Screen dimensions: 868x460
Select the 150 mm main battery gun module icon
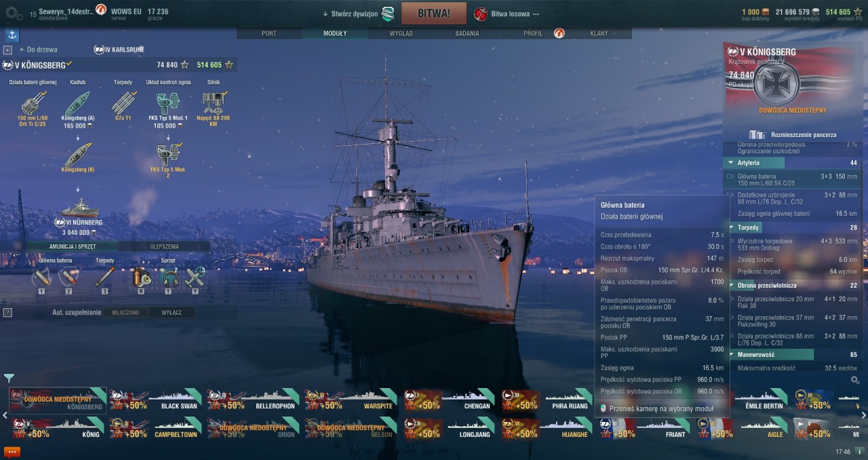pos(33,102)
